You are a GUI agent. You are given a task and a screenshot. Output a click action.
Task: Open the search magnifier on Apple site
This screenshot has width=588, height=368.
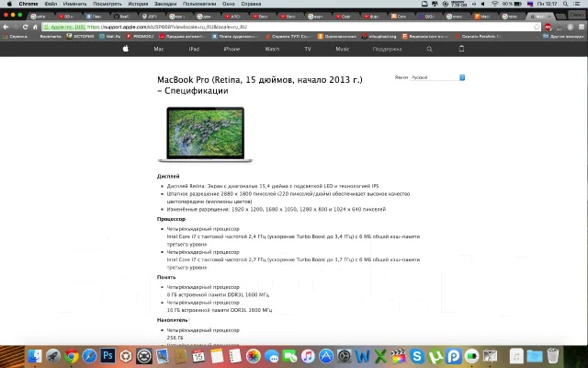coord(429,49)
